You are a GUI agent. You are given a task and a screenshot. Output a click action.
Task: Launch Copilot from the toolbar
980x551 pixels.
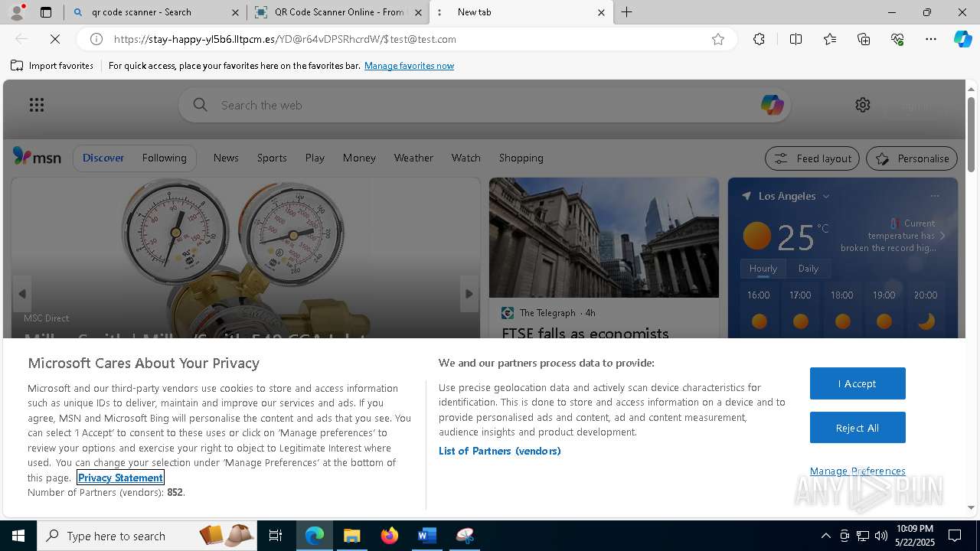pyautogui.click(x=962, y=39)
